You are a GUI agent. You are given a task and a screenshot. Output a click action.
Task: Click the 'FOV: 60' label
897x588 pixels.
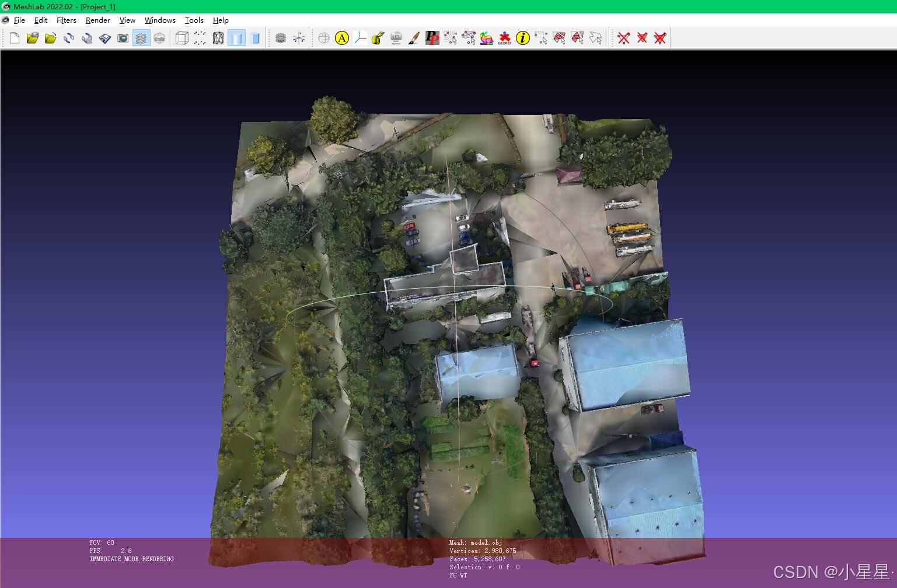[x=102, y=542]
